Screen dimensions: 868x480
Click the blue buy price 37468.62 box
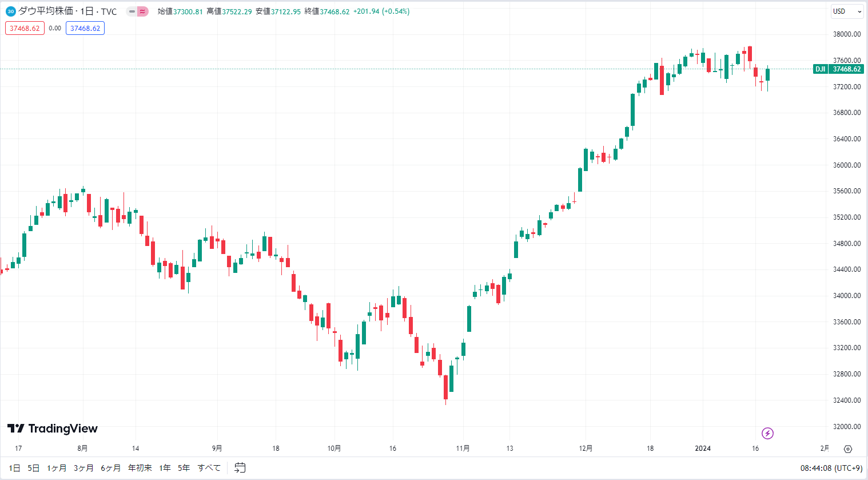[85, 28]
